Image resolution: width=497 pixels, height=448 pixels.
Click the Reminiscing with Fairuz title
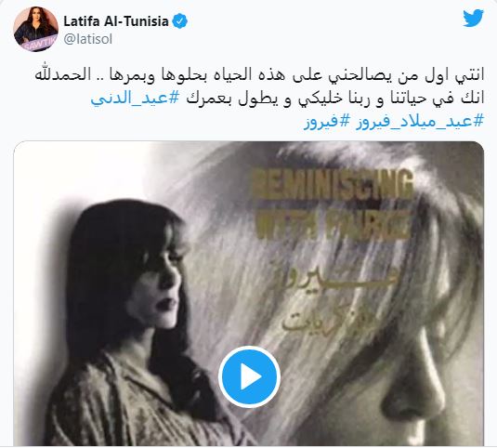click(333, 204)
